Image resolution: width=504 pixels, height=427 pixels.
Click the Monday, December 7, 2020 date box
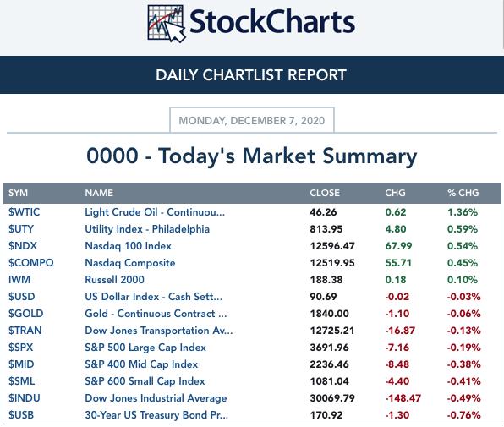click(252, 120)
